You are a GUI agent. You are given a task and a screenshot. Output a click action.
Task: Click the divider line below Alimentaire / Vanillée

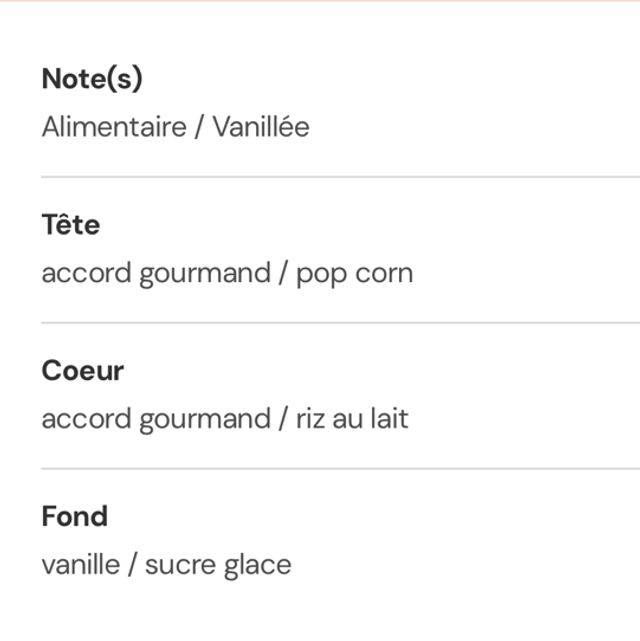click(x=340, y=177)
